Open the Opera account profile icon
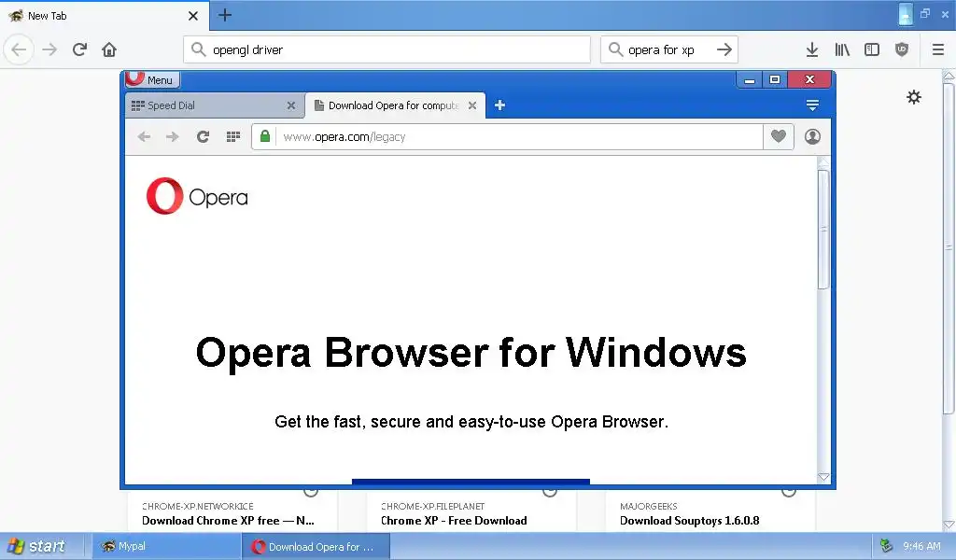 (x=812, y=136)
